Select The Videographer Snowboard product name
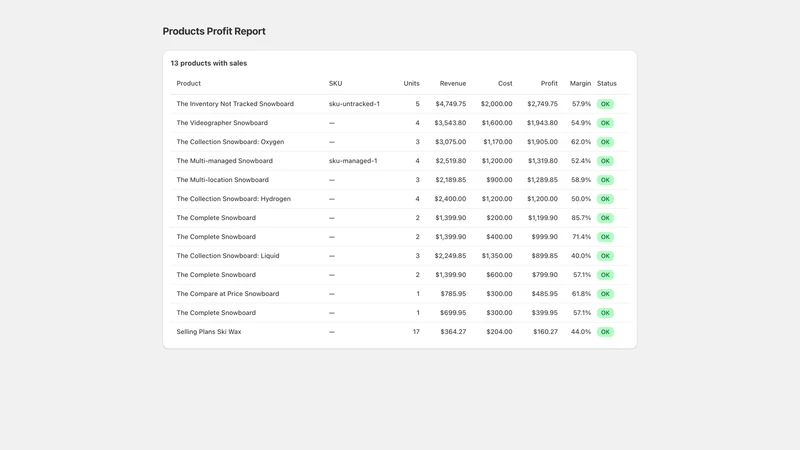The image size is (800, 450). tap(222, 123)
